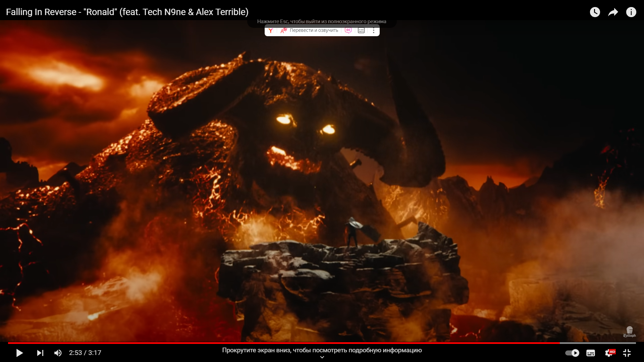Click 'Перевести и озвучить' translate button
This screenshot has width=644, height=362.
(x=314, y=31)
